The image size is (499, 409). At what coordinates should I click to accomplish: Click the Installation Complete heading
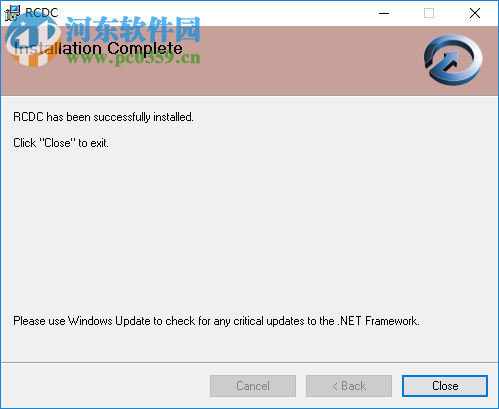point(98,49)
